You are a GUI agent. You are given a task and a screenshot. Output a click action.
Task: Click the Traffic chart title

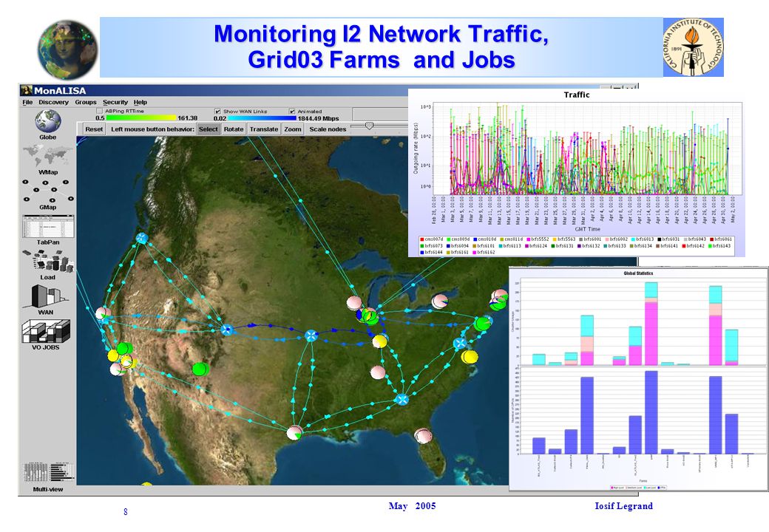point(577,95)
